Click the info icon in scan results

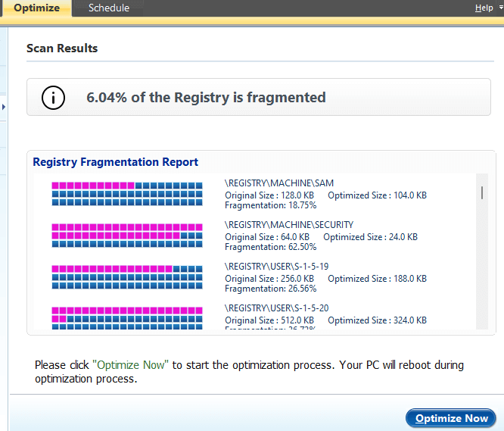coord(53,98)
